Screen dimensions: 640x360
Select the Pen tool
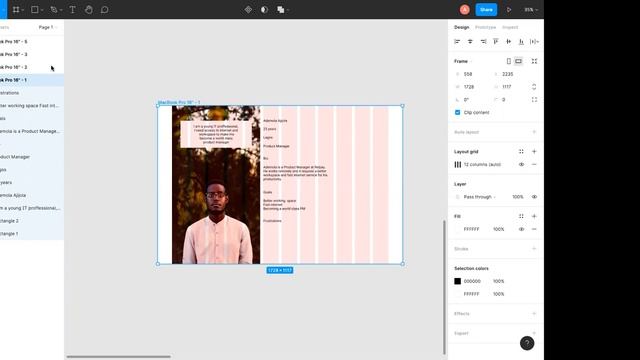click(53, 9)
